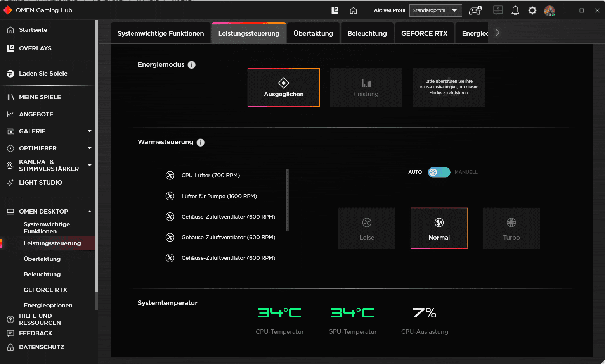Click the AUTO label

pos(415,172)
